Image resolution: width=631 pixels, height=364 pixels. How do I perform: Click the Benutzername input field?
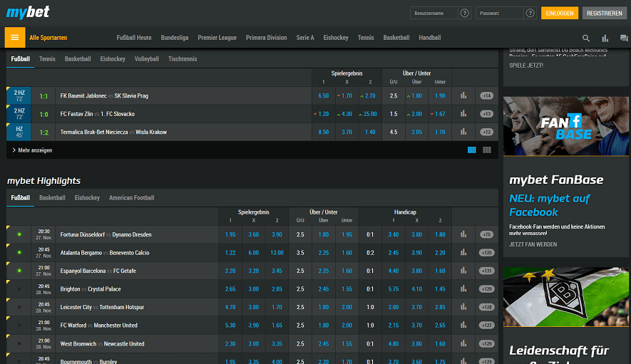(x=434, y=14)
